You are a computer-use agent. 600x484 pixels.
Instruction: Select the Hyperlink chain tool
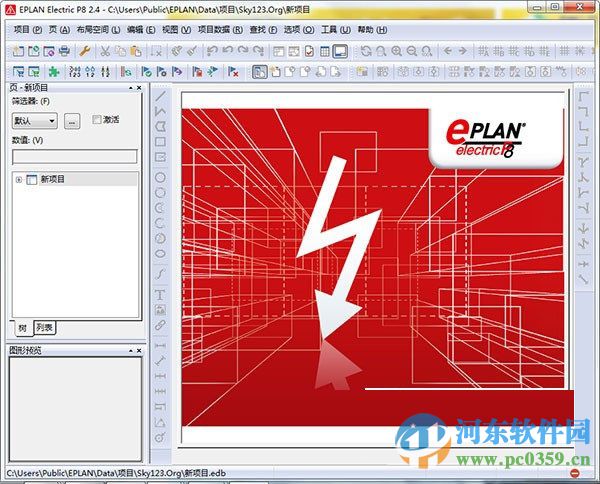tap(160, 325)
